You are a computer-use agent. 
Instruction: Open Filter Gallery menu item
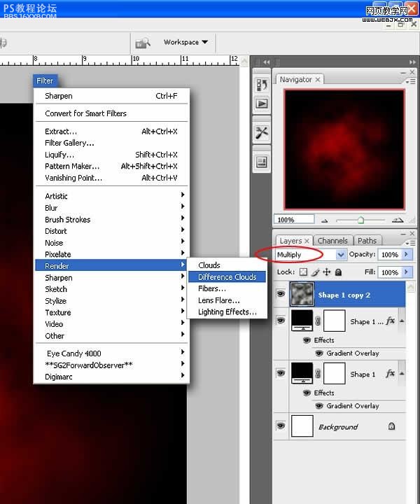pos(111,143)
